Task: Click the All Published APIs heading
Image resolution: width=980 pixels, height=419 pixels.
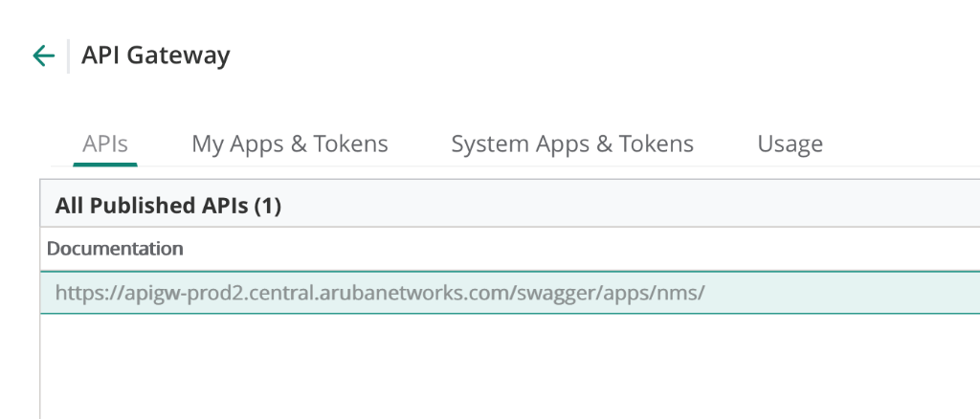Action: [x=152, y=205]
